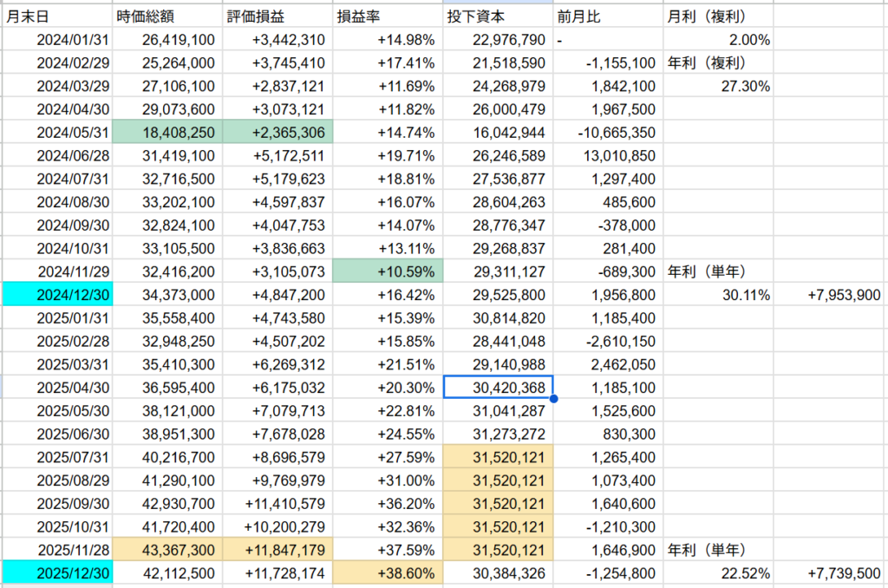Click the 損益率 header cell
The height and width of the screenshot is (588, 888).
[388, 17]
